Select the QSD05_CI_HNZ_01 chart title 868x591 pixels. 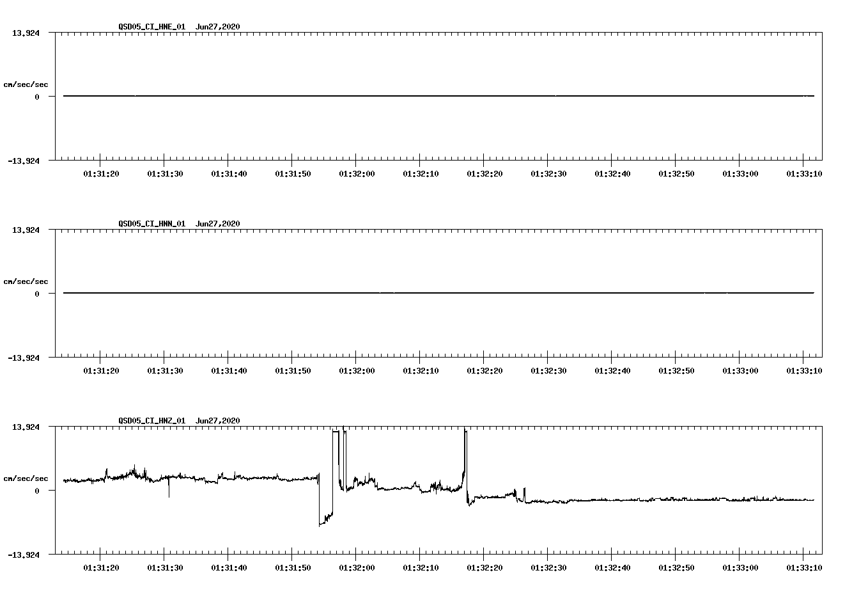[151, 421]
